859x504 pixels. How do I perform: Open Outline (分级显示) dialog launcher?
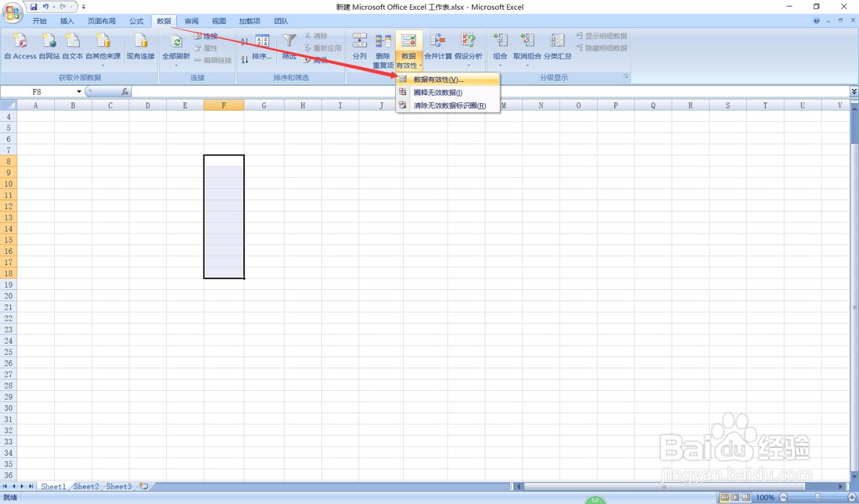click(625, 77)
